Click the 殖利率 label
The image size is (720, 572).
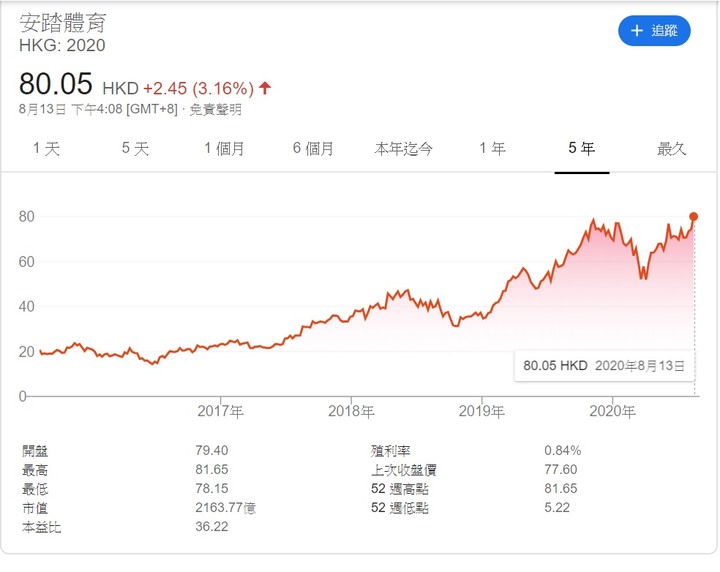coord(390,451)
